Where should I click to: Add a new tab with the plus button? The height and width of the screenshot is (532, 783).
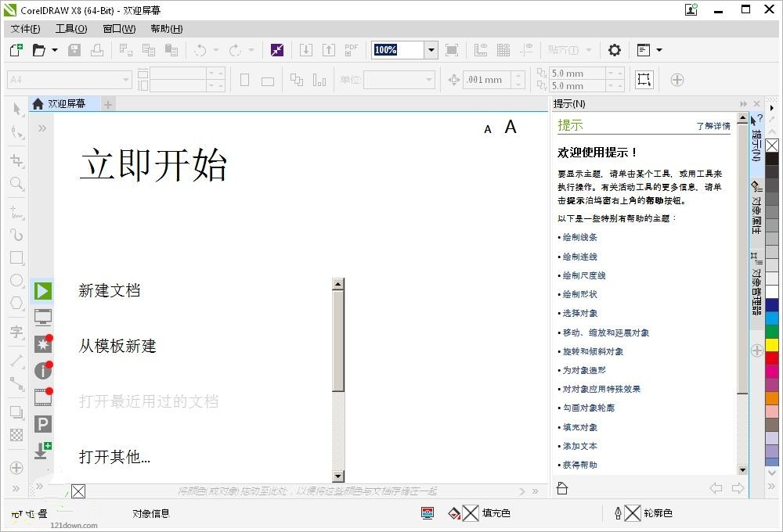click(x=108, y=104)
